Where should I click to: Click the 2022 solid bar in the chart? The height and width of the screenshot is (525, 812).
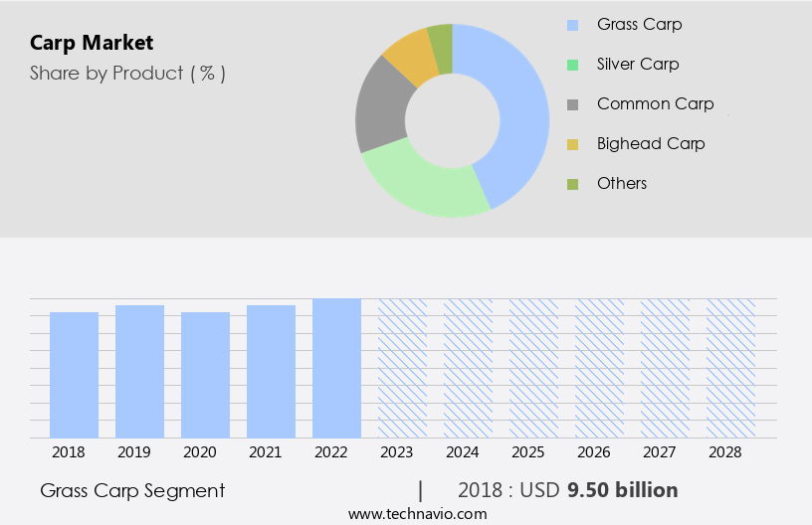click(x=336, y=368)
